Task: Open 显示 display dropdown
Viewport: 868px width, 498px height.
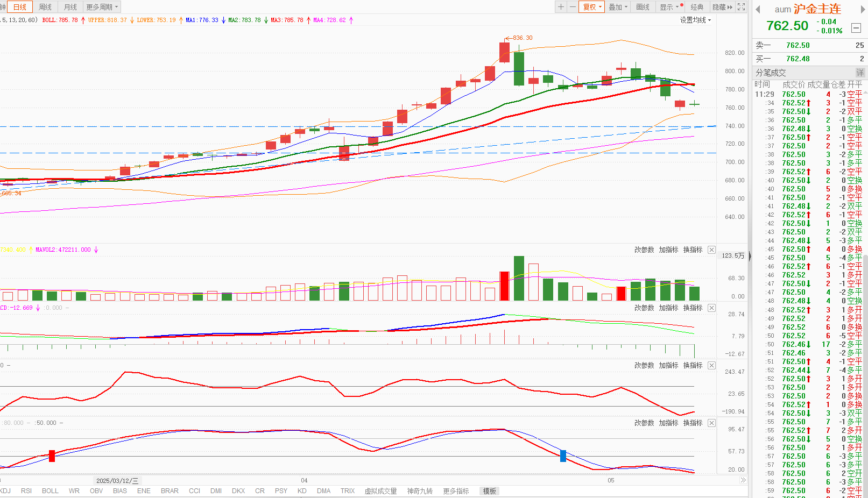Action: (671, 7)
